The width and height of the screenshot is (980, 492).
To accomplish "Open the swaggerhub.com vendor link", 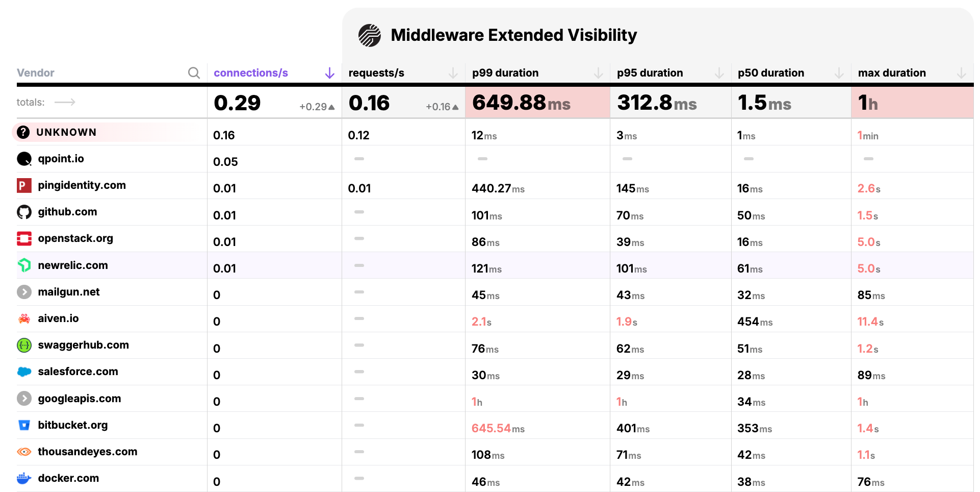I will [83, 345].
